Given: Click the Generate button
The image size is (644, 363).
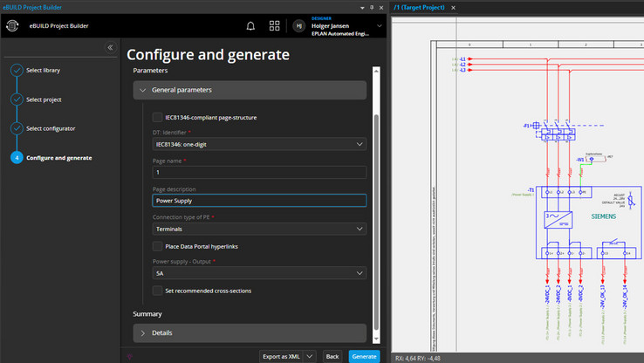Looking at the screenshot, I should pos(364,356).
